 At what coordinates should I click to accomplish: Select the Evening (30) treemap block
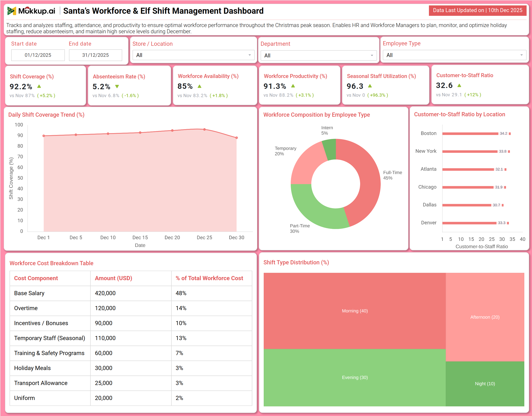pos(355,378)
